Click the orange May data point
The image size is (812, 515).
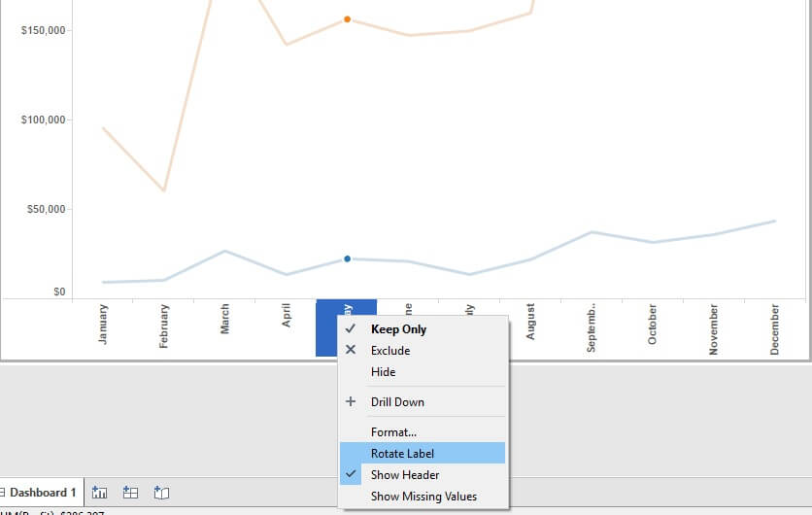(348, 19)
